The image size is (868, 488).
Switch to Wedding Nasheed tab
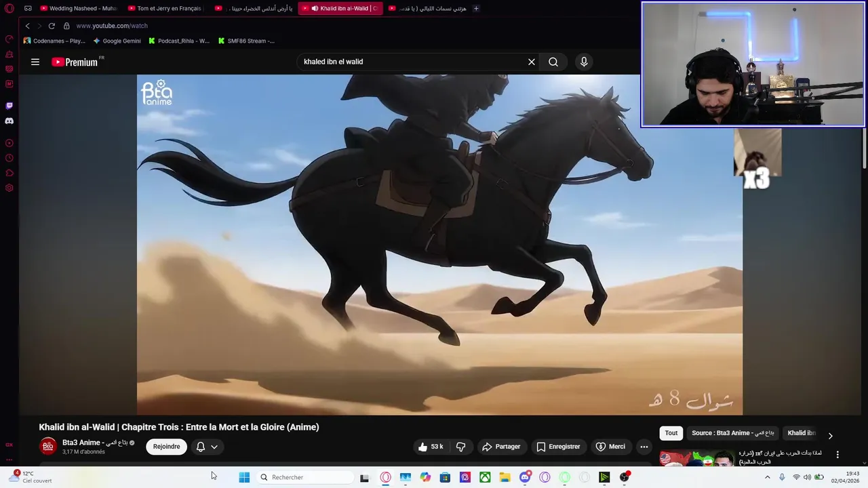pos(77,8)
